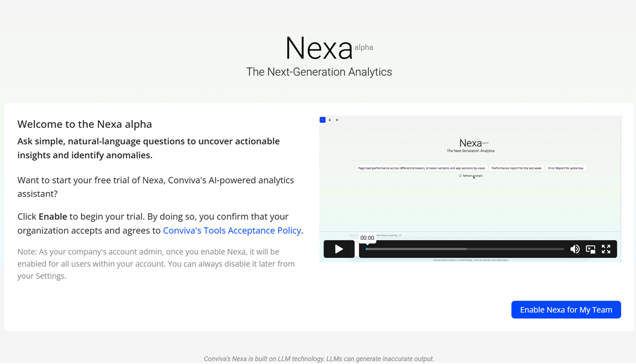
Task: Click the list icon in the video preview
Action: click(330, 120)
